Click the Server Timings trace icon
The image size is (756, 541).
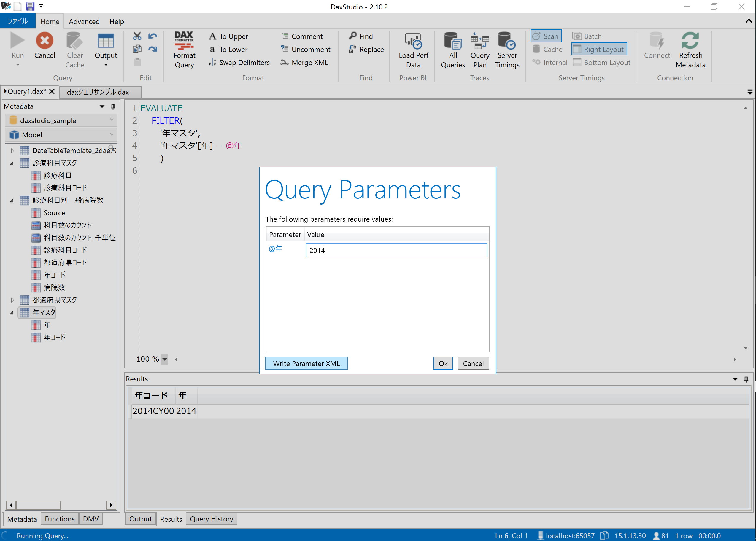tap(507, 41)
